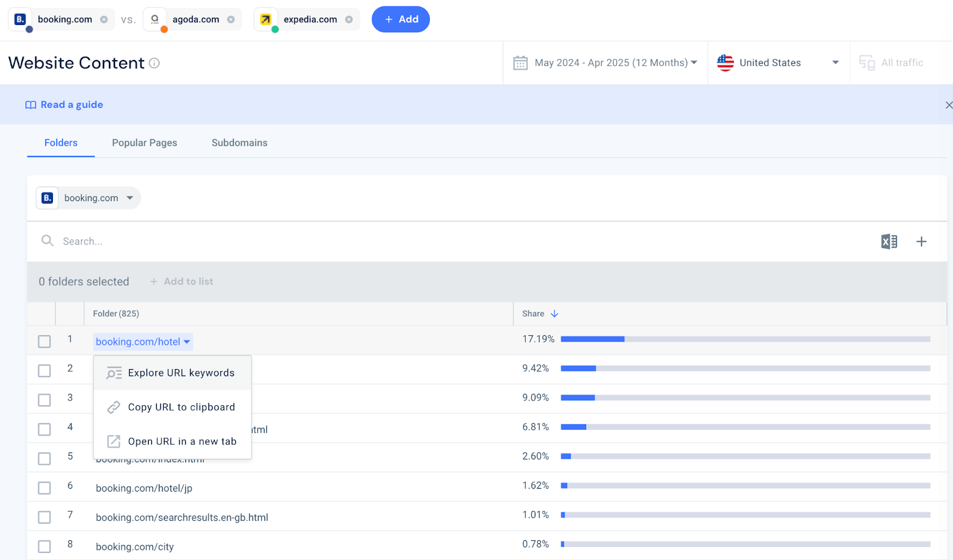Click the 0 folders selected text
Image resolution: width=953 pixels, height=560 pixels.
click(84, 281)
